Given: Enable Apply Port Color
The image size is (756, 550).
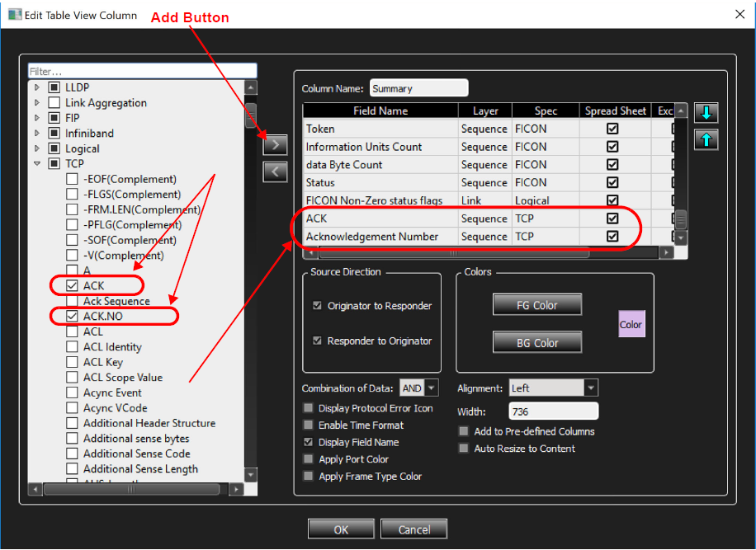Looking at the screenshot, I should click(308, 459).
